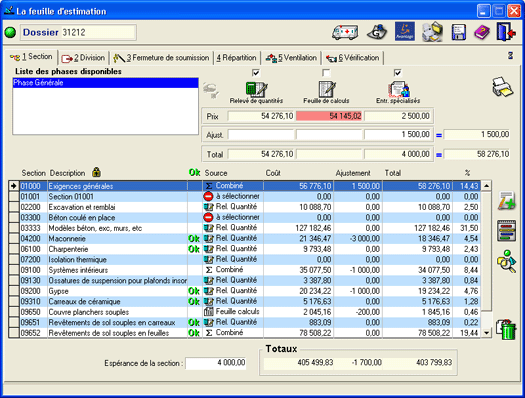The image size is (525, 398).
Task: Click the Coût value 127 182,46
Action: click(x=314, y=228)
